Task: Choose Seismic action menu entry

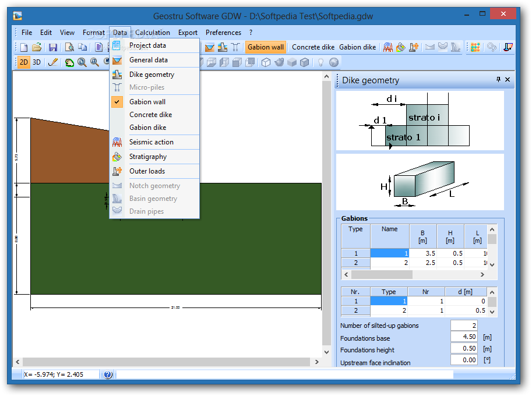Action: (x=155, y=142)
